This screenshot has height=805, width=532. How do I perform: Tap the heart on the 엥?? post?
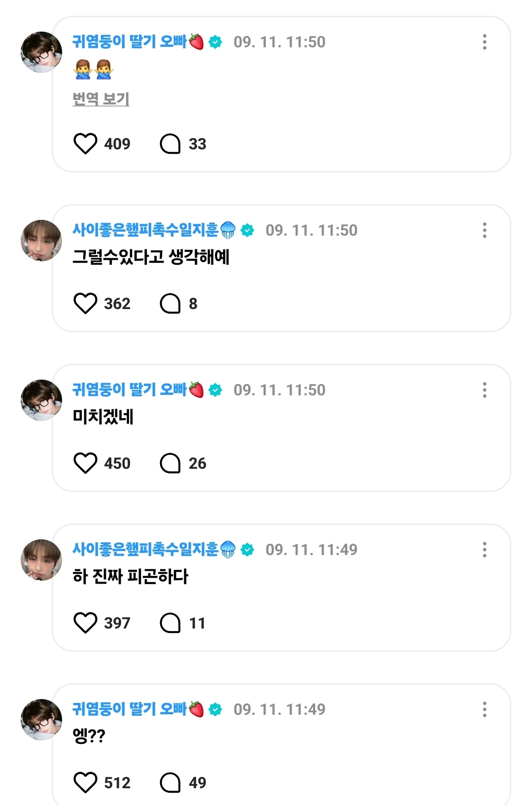coord(85,783)
